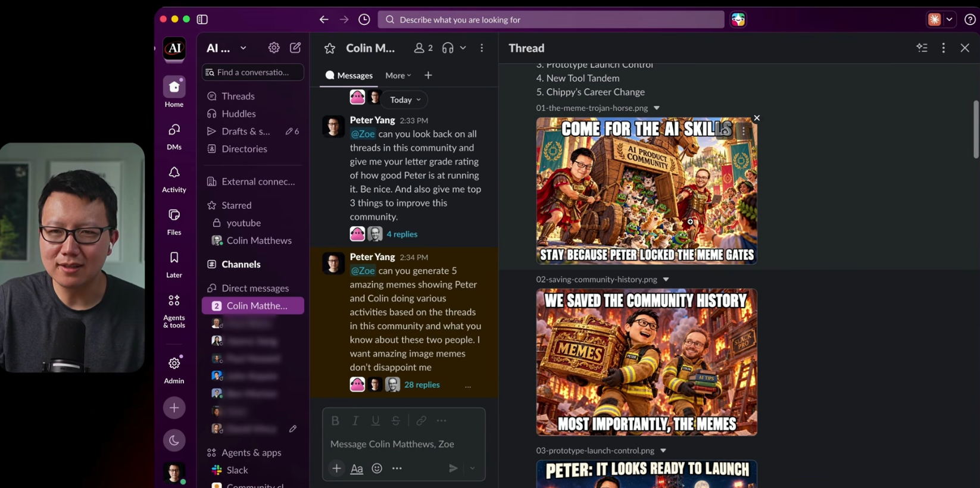Image resolution: width=980 pixels, height=488 pixels.
Task: Click the Message Colin Matthews, Zoe field
Action: coord(404,444)
